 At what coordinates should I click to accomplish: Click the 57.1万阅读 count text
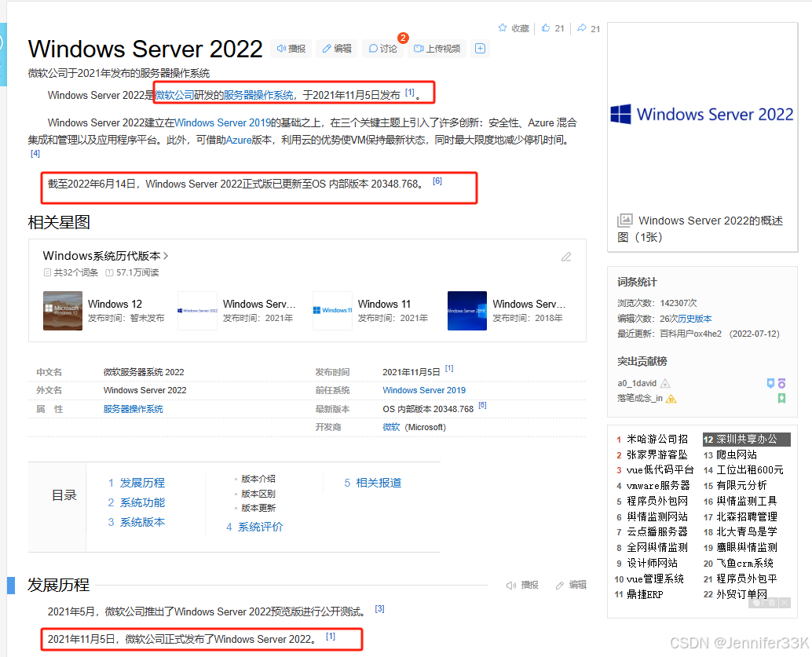137,272
